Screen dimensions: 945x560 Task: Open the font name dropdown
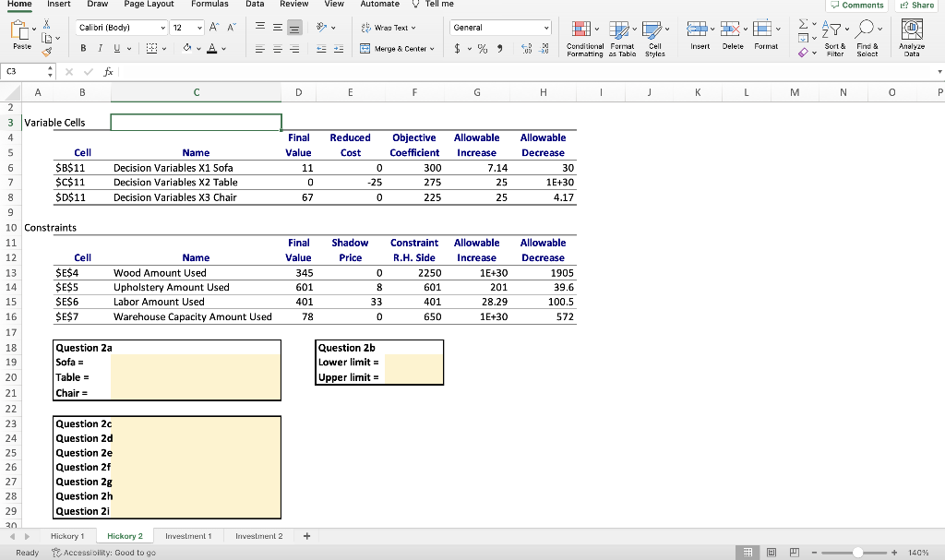(162, 28)
